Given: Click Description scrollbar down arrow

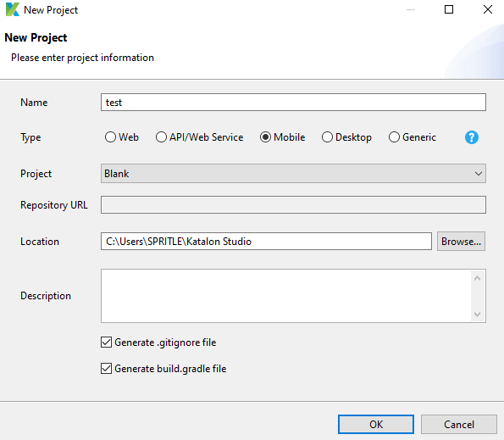Looking at the screenshot, I should point(478,314).
